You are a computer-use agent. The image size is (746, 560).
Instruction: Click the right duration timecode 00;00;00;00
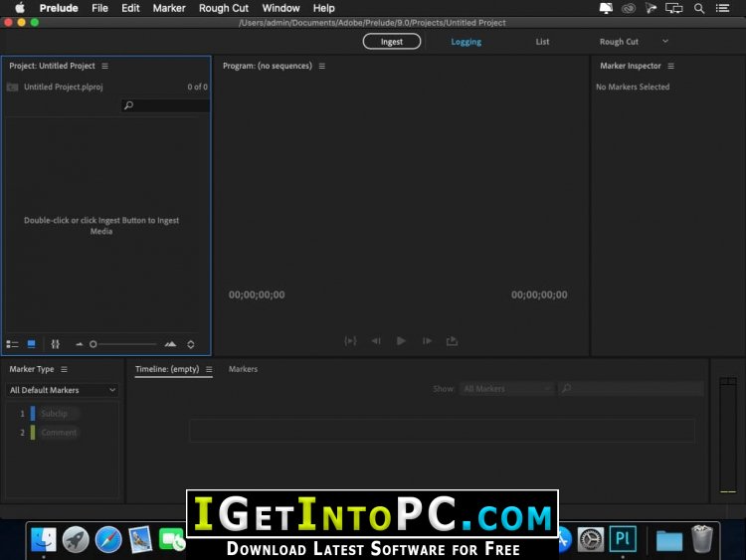pos(539,295)
